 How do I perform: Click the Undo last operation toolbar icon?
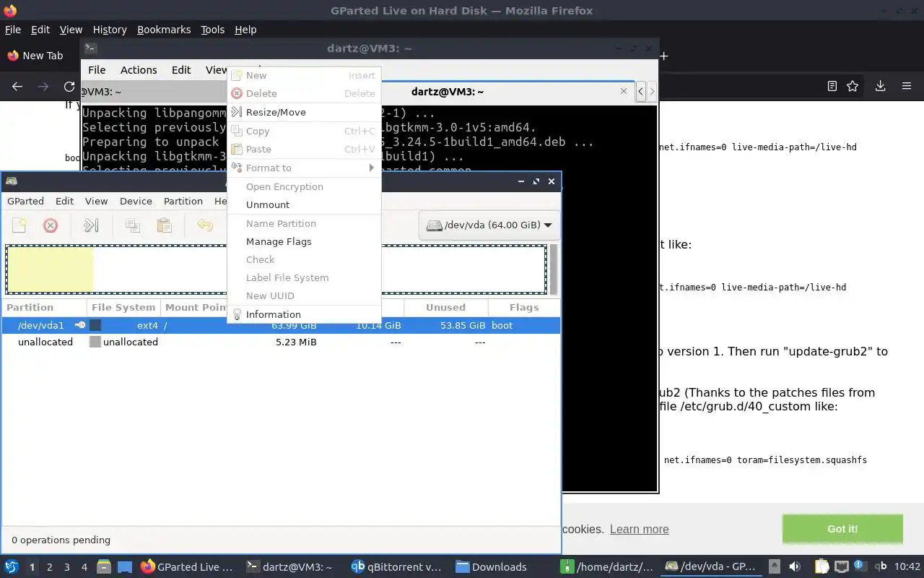click(205, 225)
